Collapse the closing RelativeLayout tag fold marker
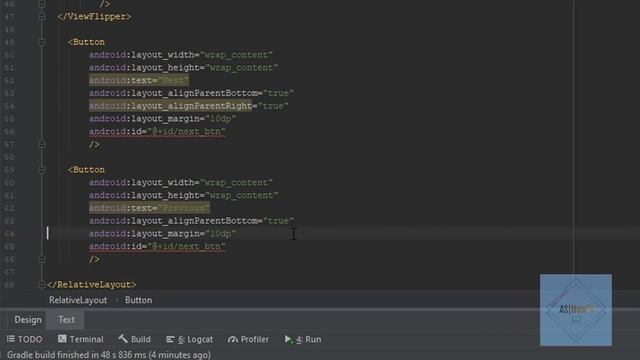640x360 pixels. click(x=42, y=284)
